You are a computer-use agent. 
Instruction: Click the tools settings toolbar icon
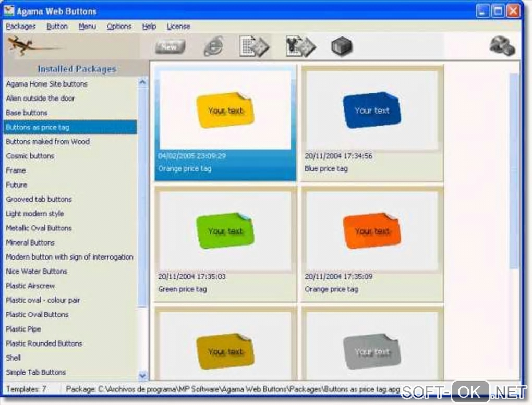[x=300, y=46]
